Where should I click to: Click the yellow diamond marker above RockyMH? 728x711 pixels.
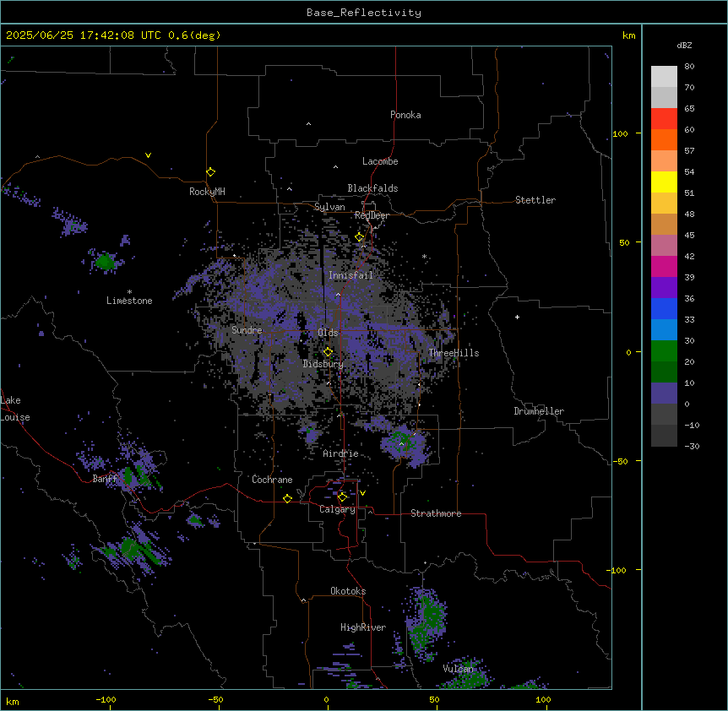pos(211,172)
